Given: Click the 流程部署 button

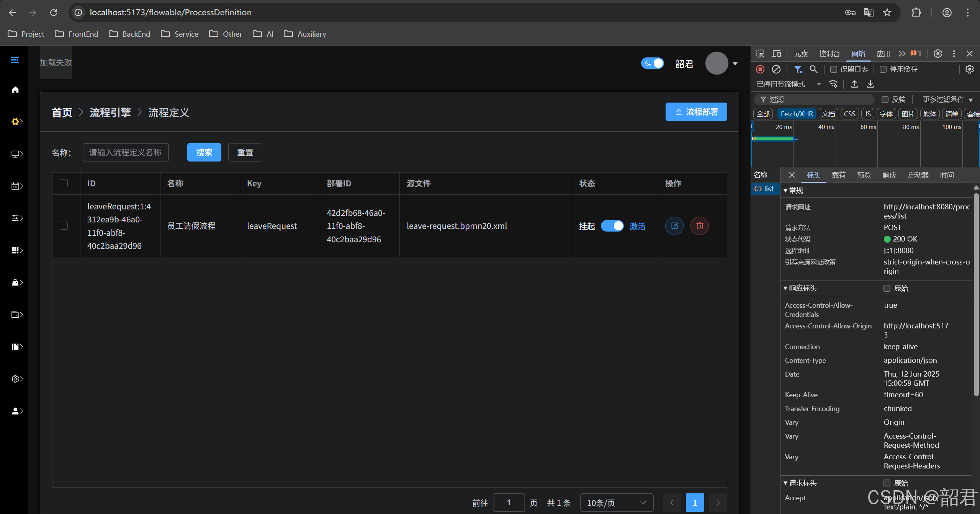Looking at the screenshot, I should [696, 112].
